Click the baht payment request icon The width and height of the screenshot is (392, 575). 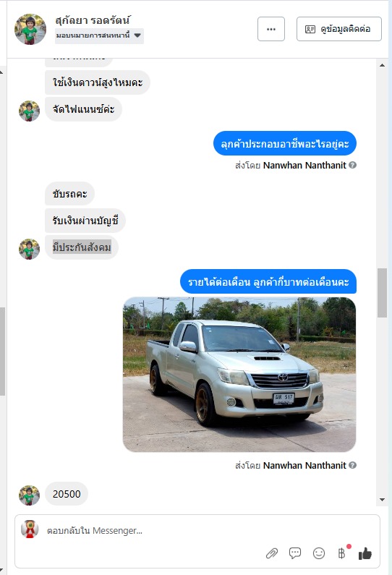coord(342,553)
